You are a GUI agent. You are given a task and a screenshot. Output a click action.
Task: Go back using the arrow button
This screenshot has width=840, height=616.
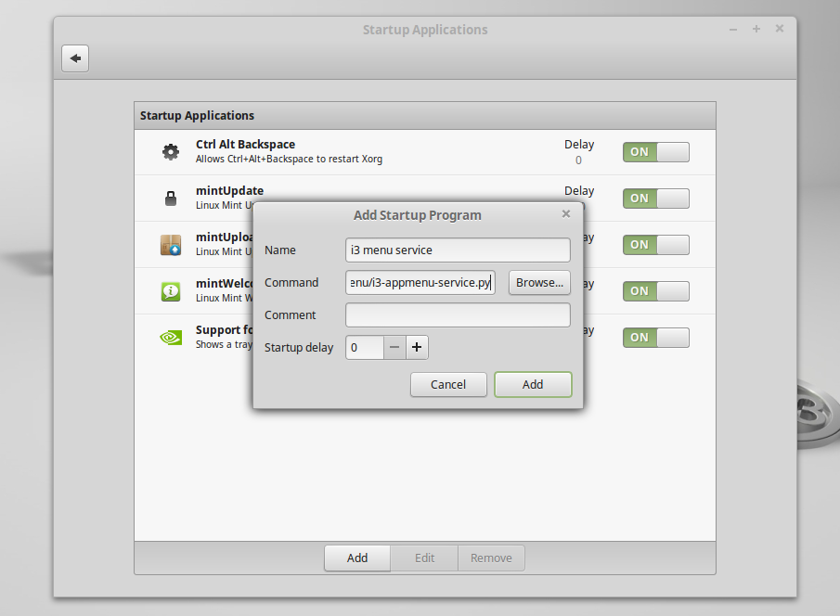click(x=75, y=58)
